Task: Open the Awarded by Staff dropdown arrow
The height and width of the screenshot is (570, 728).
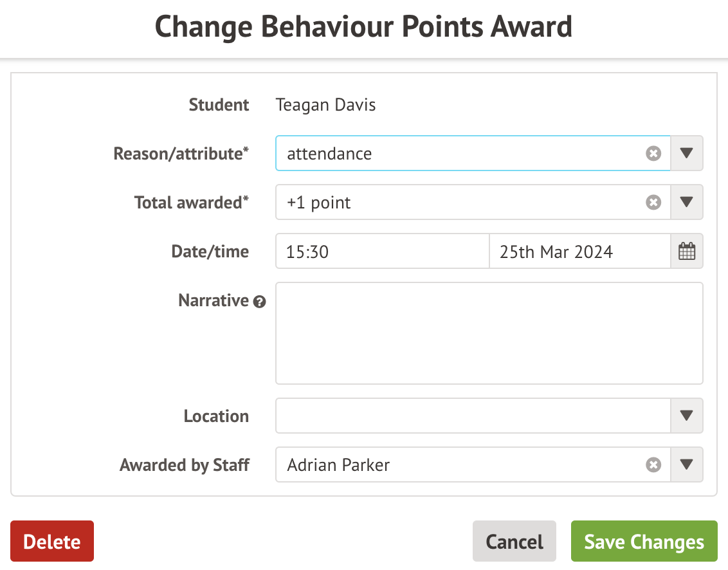Action: click(687, 465)
